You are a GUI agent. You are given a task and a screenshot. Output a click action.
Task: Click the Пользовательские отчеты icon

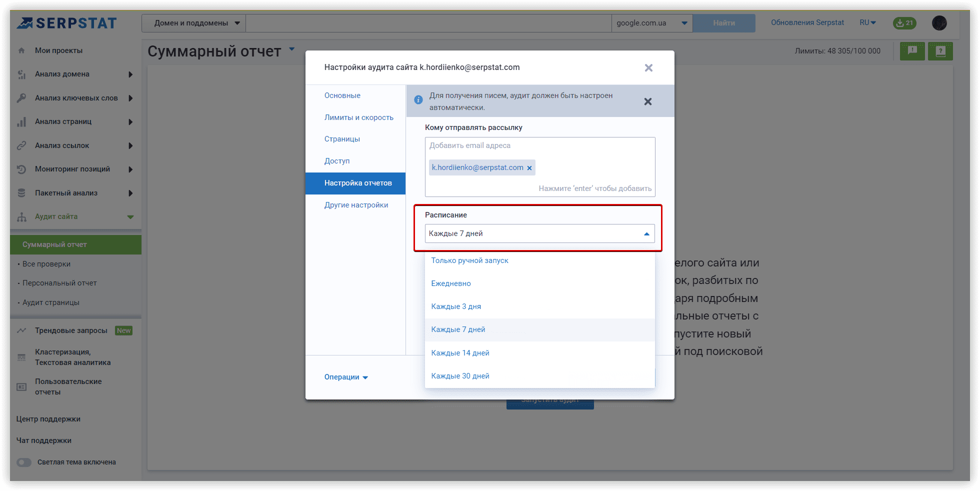[21, 387]
